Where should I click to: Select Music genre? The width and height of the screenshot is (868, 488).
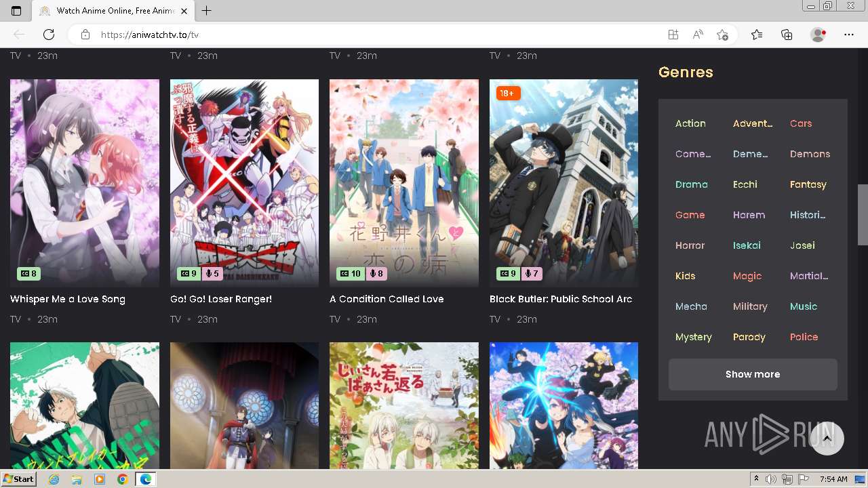804,306
